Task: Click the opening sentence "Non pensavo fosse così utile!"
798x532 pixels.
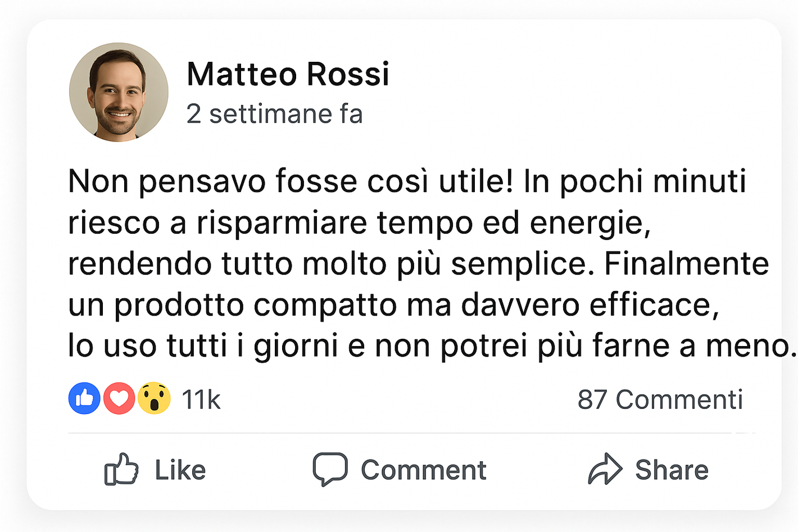Action: coord(290,182)
